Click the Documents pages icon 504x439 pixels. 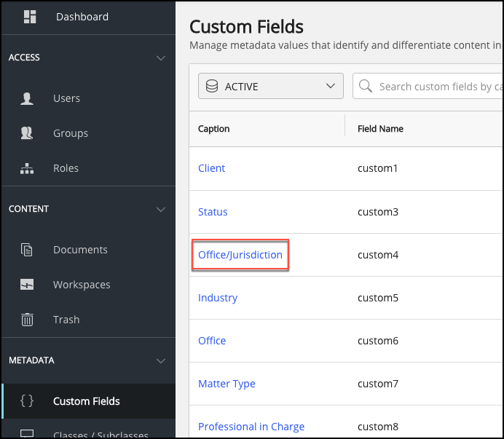tap(27, 250)
